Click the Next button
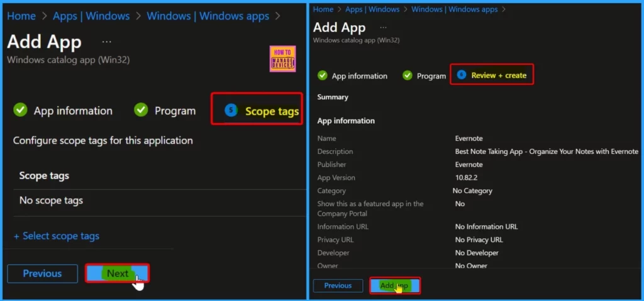The image size is (644, 301). coord(118,273)
